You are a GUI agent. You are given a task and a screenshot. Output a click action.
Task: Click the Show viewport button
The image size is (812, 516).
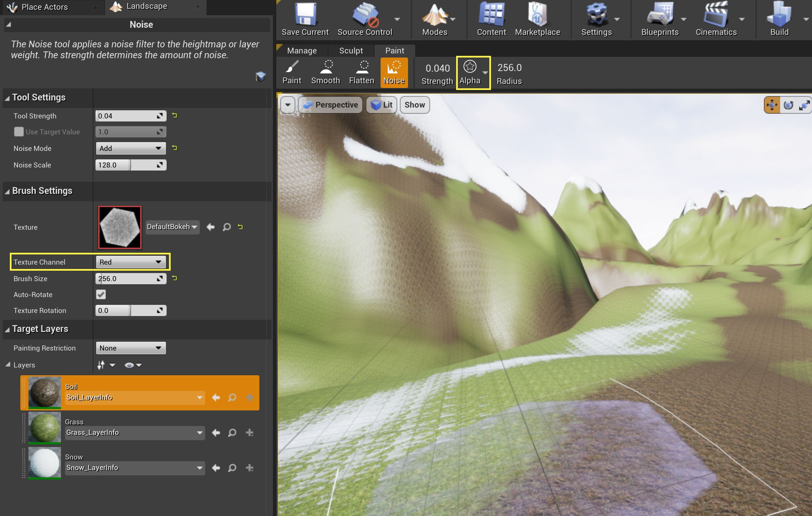pyautogui.click(x=414, y=105)
